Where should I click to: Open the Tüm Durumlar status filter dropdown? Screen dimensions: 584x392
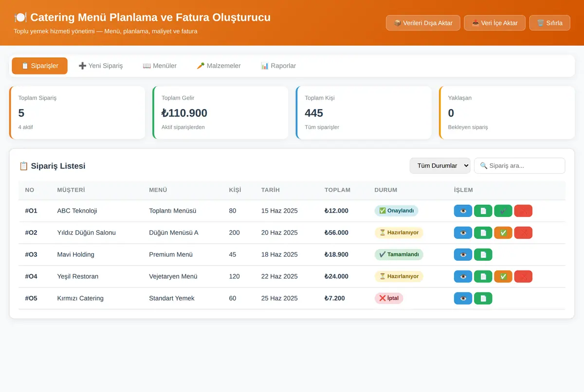tap(440, 166)
